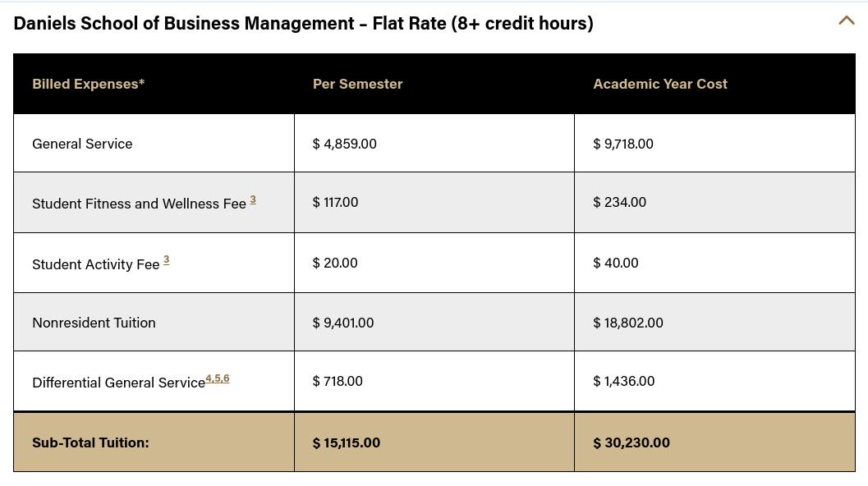Screen dimensions: 868x486
Task: Click the Daniels School of Business Management heading
Action: click(303, 22)
